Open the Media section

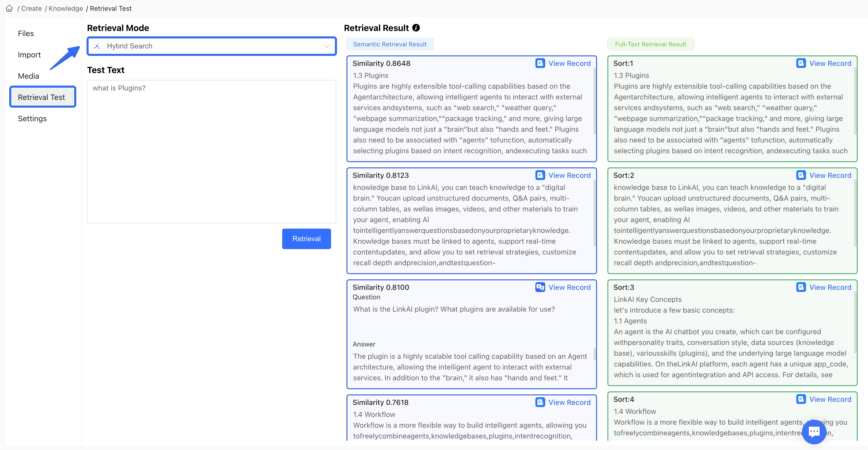pyautogui.click(x=28, y=76)
